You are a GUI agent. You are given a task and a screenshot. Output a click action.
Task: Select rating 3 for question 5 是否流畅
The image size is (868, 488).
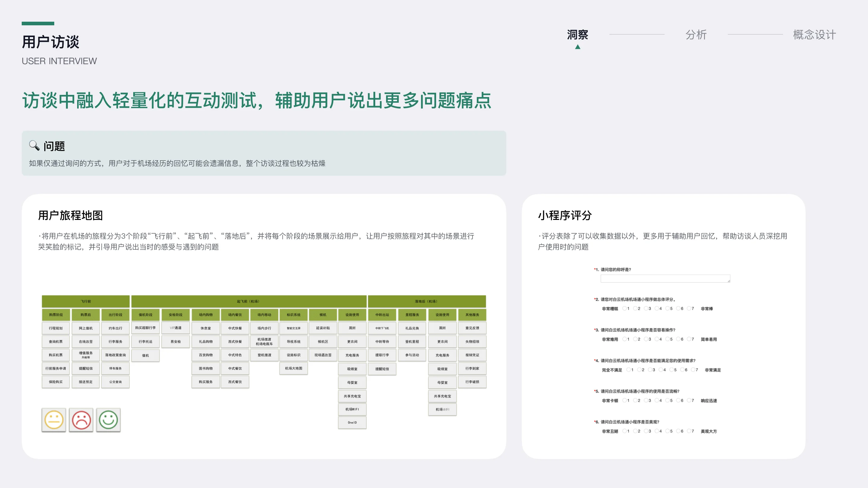[x=646, y=400]
